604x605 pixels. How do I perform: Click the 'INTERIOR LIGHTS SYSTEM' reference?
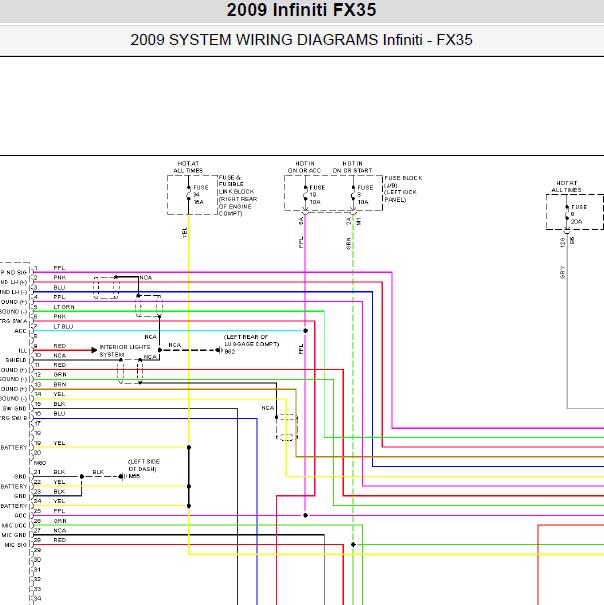pyautogui.click(x=125, y=351)
